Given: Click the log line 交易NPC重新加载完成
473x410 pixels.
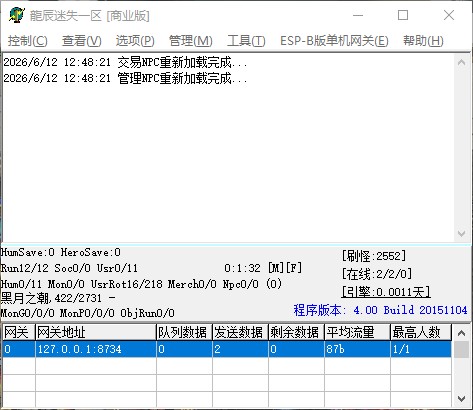Looking at the screenshot, I should (x=125, y=62).
